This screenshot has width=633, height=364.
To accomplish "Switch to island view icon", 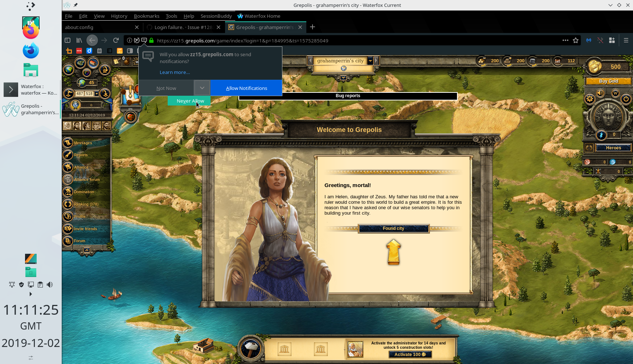I will [80, 63].
